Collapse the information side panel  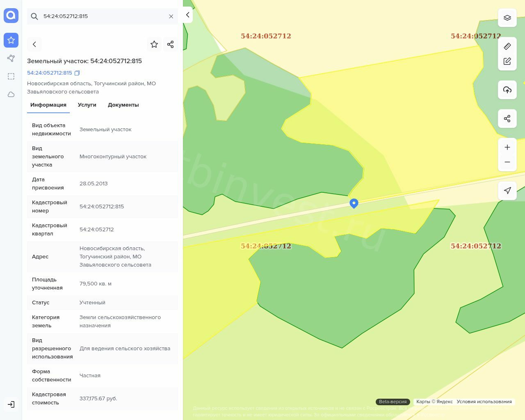[187, 15]
